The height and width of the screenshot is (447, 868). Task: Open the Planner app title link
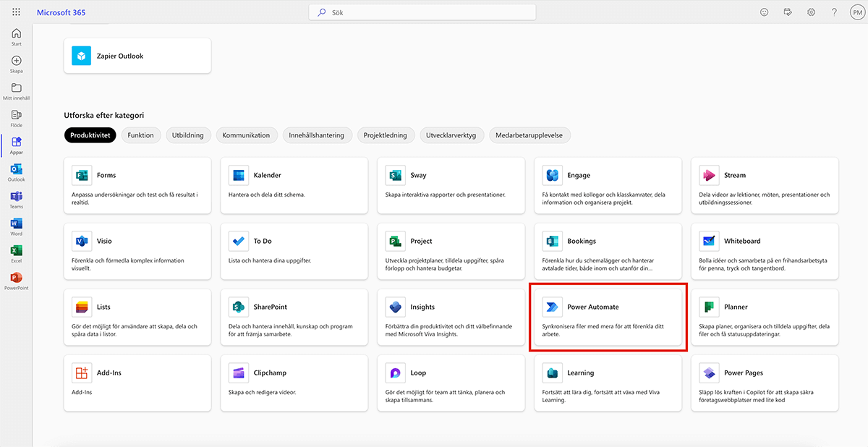(x=736, y=307)
